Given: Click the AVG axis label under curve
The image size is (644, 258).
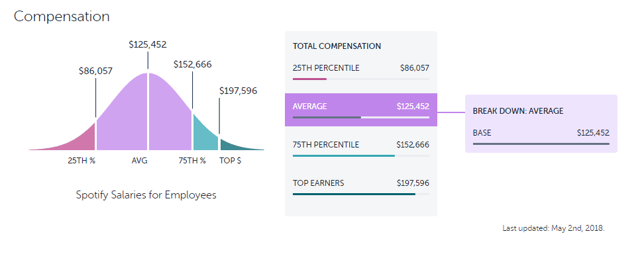Looking at the screenshot, I should 140,161.
